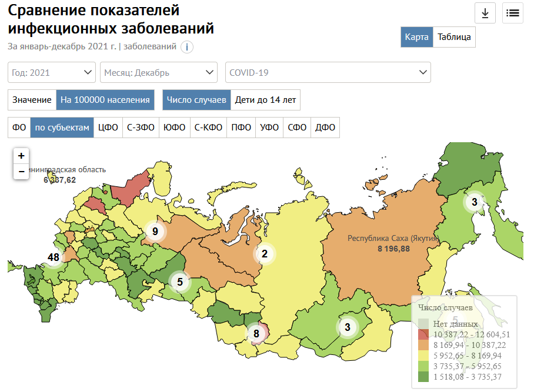Click orange legend swatch 8 169,94 - 10 387,22
Screen dimensions: 534x392
tap(423, 345)
